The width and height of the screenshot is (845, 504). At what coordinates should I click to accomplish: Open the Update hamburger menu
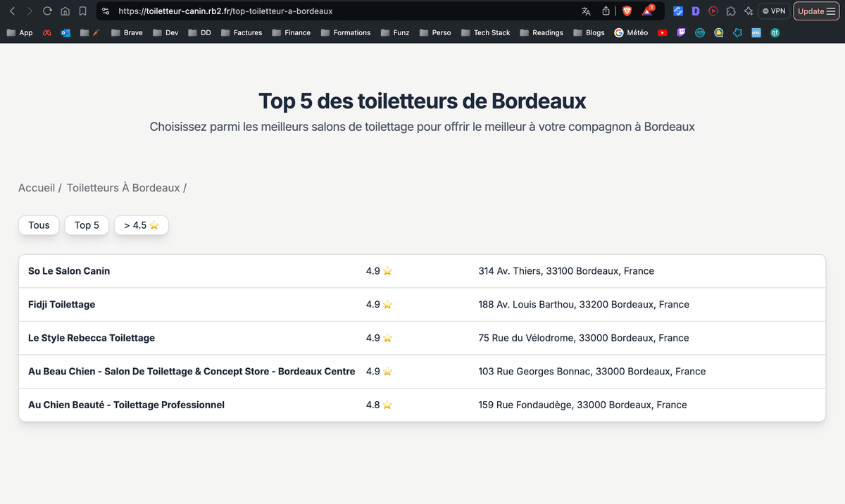pyautogui.click(x=815, y=11)
